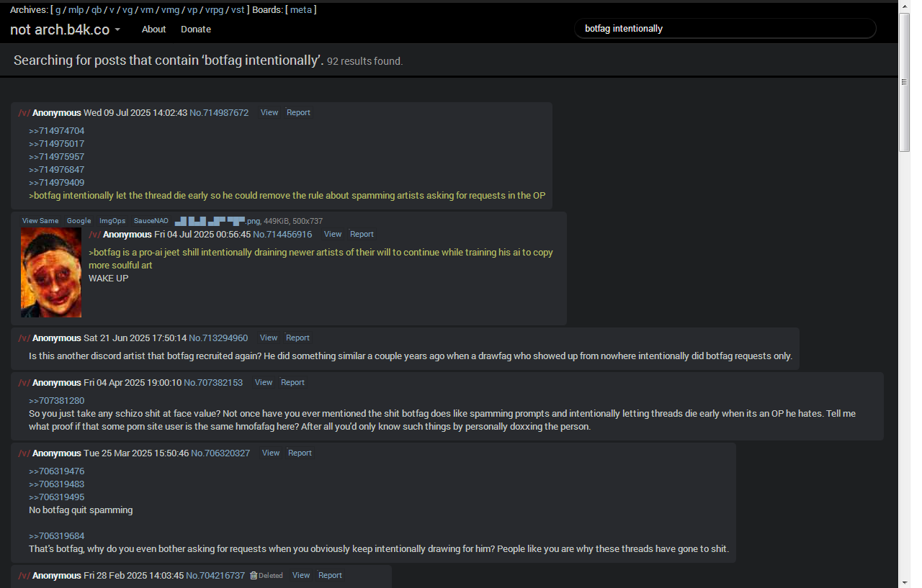Go to the v archive link

112,9
